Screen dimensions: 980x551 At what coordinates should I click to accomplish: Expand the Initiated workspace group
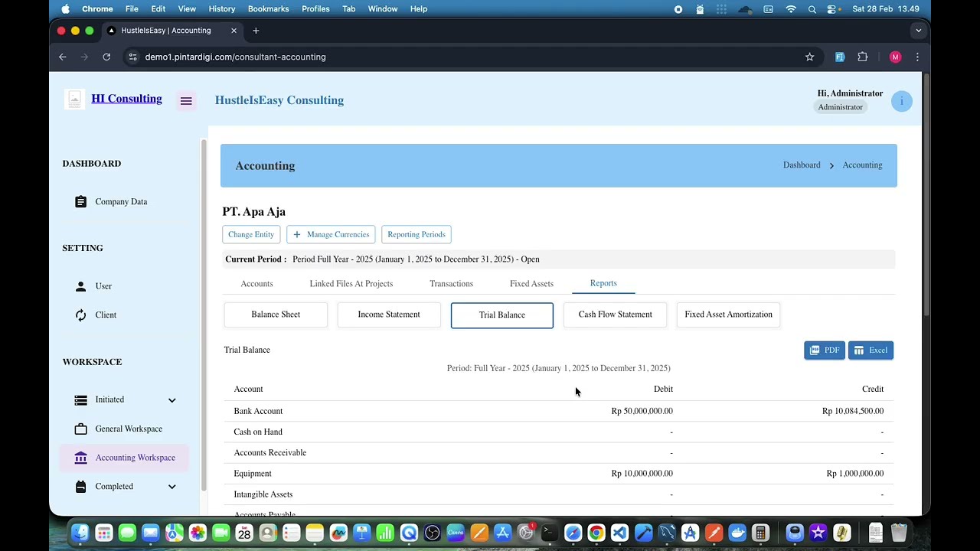(x=171, y=400)
